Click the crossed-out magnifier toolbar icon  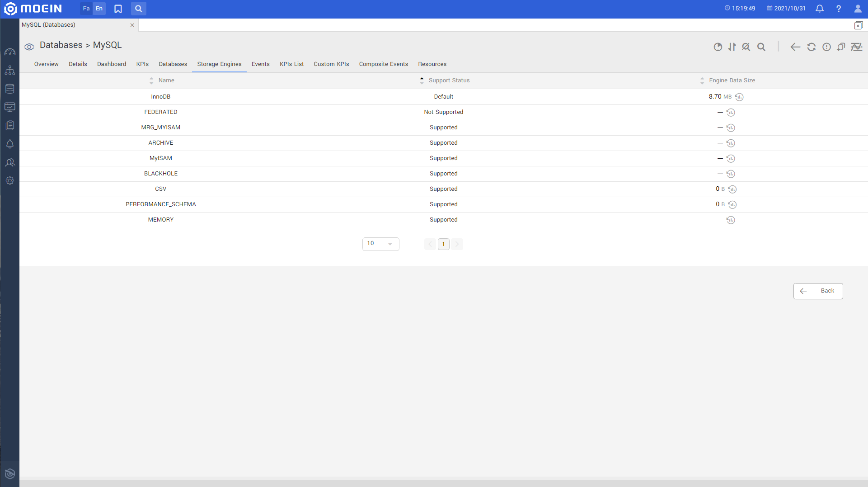click(x=746, y=47)
